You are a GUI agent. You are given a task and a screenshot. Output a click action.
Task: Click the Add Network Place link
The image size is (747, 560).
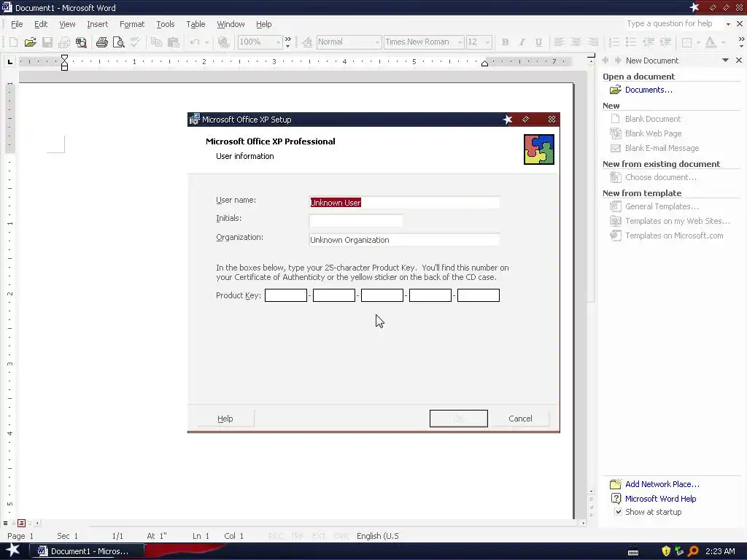[x=662, y=484]
